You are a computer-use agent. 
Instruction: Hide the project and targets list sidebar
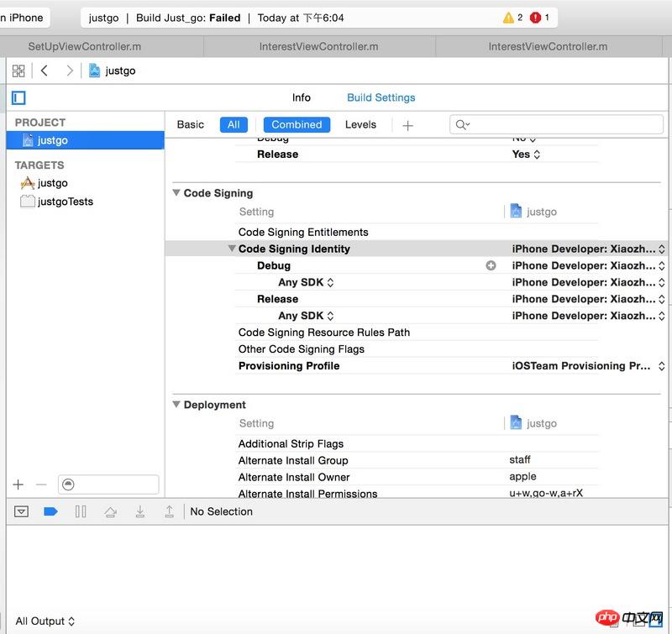click(x=18, y=98)
